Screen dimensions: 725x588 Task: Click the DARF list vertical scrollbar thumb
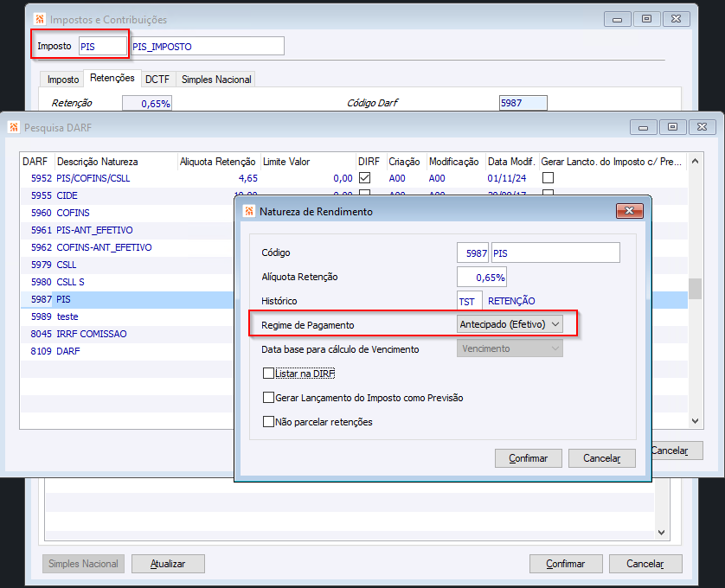pyautogui.click(x=695, y=289)
